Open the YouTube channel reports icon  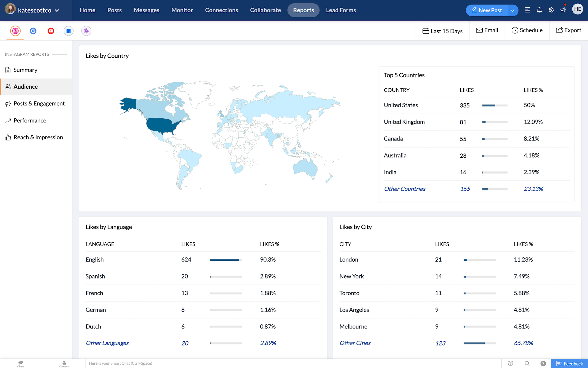coord(51,31)
